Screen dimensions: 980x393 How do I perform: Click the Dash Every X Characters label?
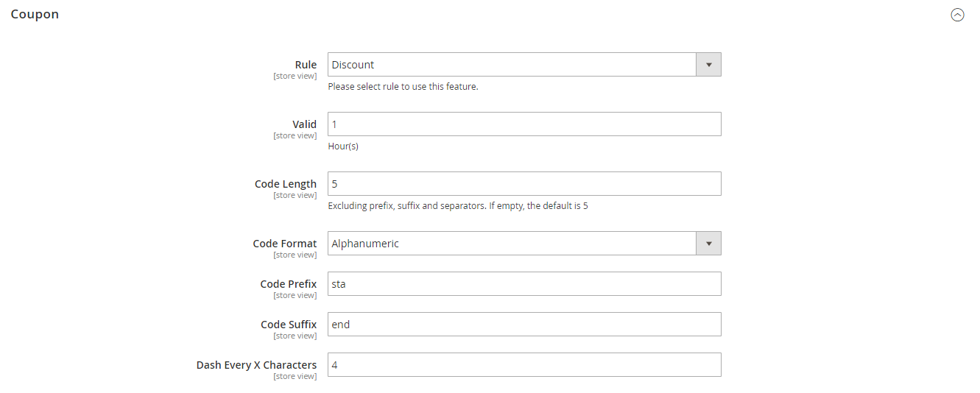(x=256, y=365)
